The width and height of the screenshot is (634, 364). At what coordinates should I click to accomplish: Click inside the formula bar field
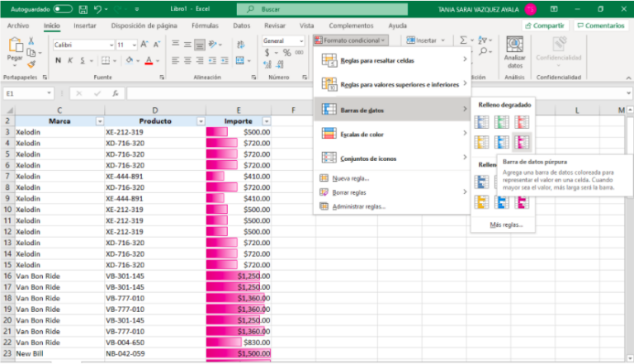(x=376, y=93)
